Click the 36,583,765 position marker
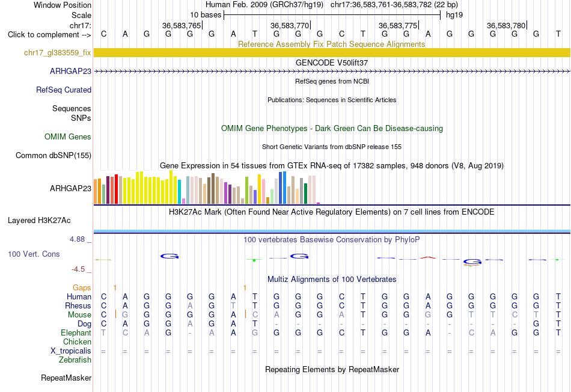Screen dimensions: 571x392 click(182, 25)
